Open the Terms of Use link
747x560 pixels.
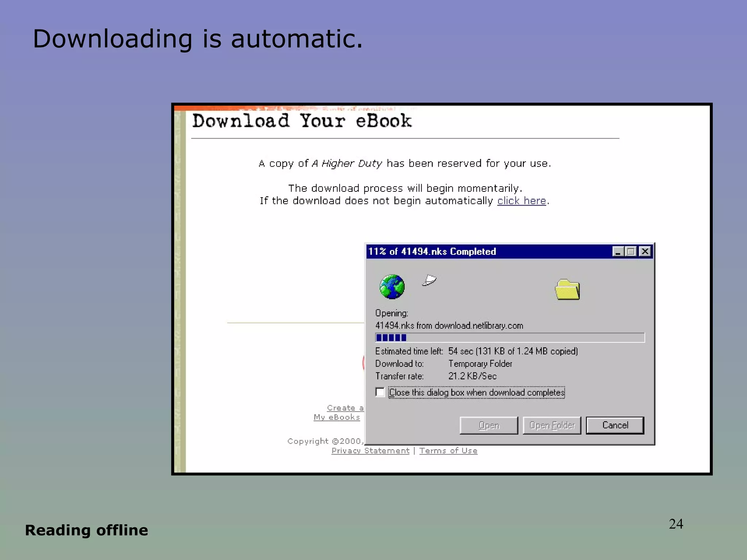pyautogui.click(x=448, y=451)
